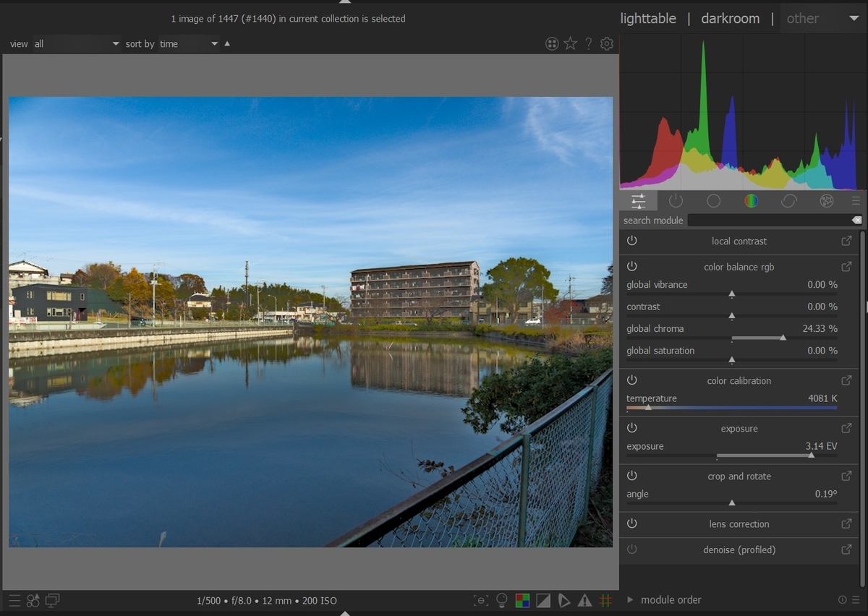Viewport: 868px width, 616px height.
Task: Collapse crop and rotate header label
Action: tap(739, 476)
